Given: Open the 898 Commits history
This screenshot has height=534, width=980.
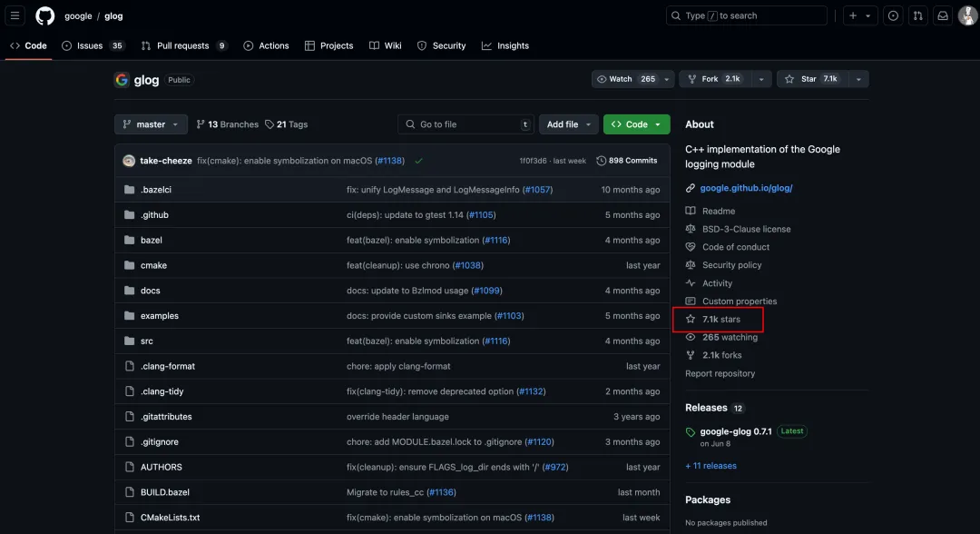Looking at the screenshot, I should 626,161.
